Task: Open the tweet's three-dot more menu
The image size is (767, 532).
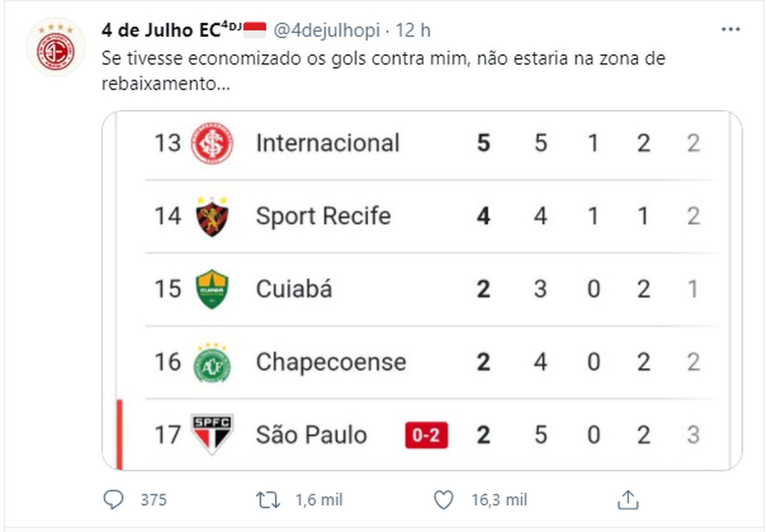Action: (x=731, y=30)
